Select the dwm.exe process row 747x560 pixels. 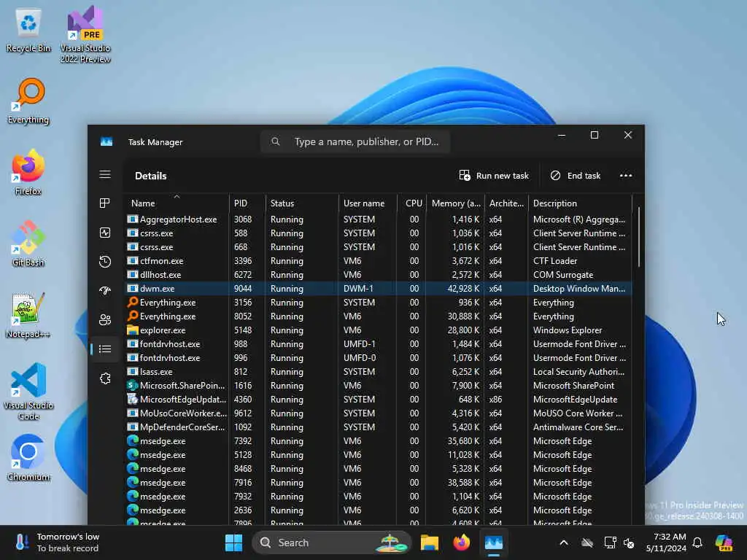[x=379, y=289]
